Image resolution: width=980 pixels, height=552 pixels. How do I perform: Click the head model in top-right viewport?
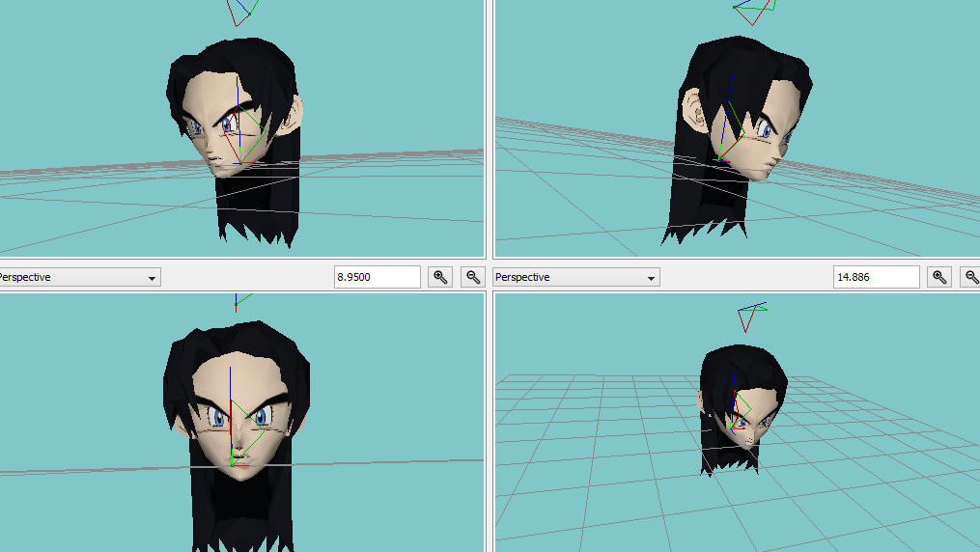click(738, 141)
